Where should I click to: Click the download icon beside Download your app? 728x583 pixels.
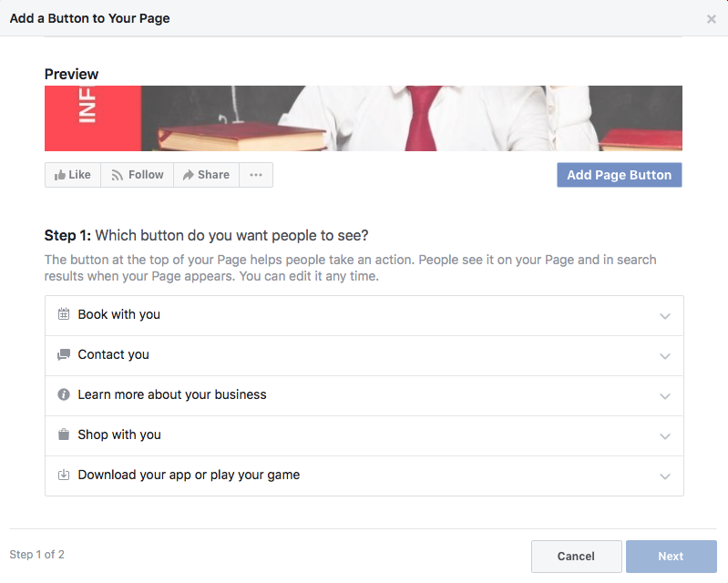pyautogui.click(x=64, y=475)
